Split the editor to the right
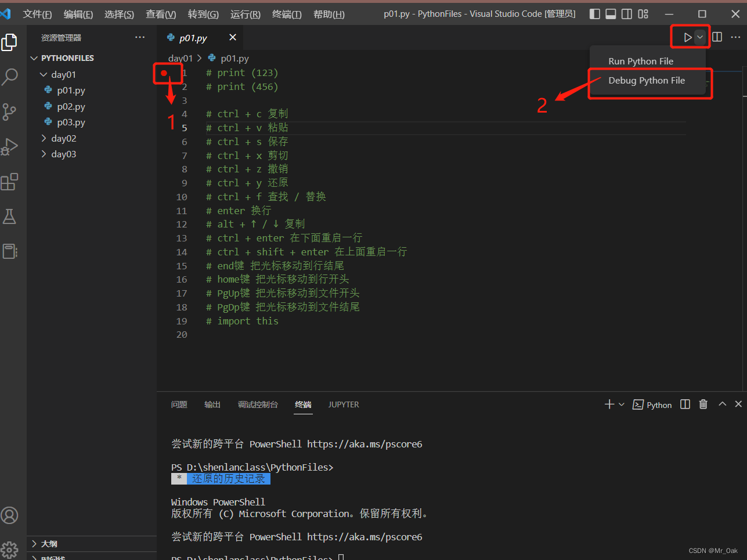Screen dimensions: 747x560 click(717, 37)
